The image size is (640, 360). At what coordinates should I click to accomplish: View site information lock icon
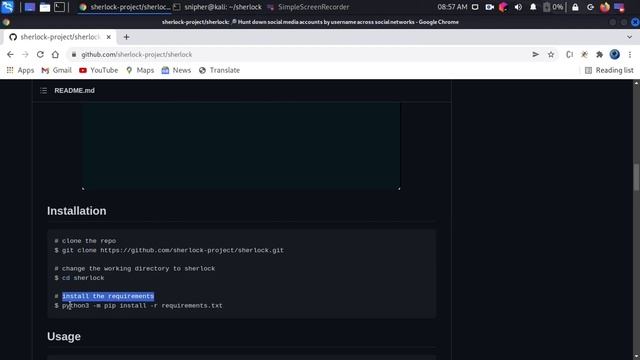click(74, 54)
